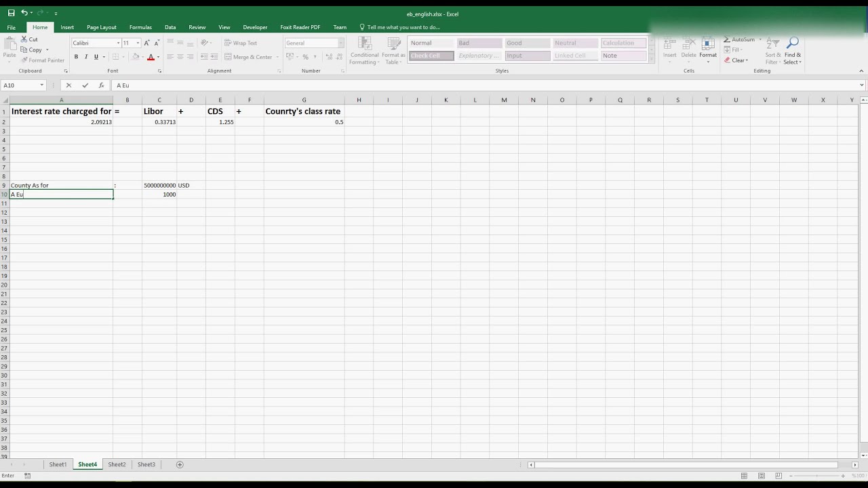Switch to the Sheet2 tab

pyautogui.click(x=117, y=464)
